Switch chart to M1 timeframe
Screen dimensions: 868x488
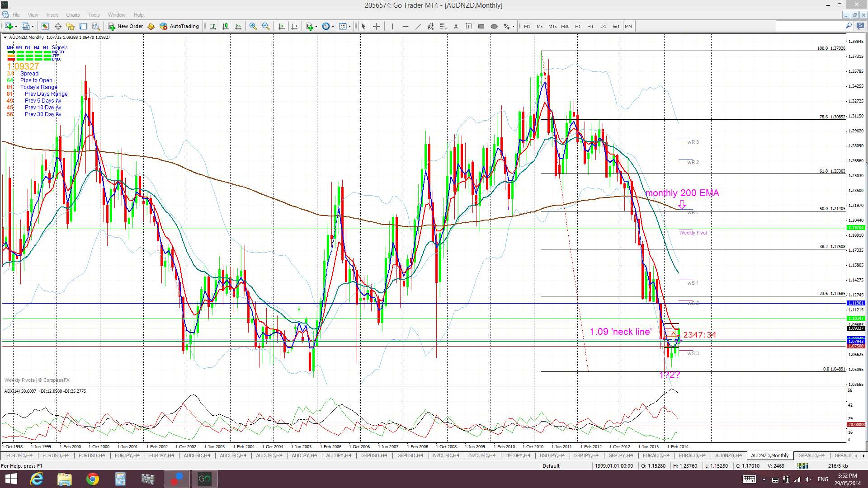point(527,26)
